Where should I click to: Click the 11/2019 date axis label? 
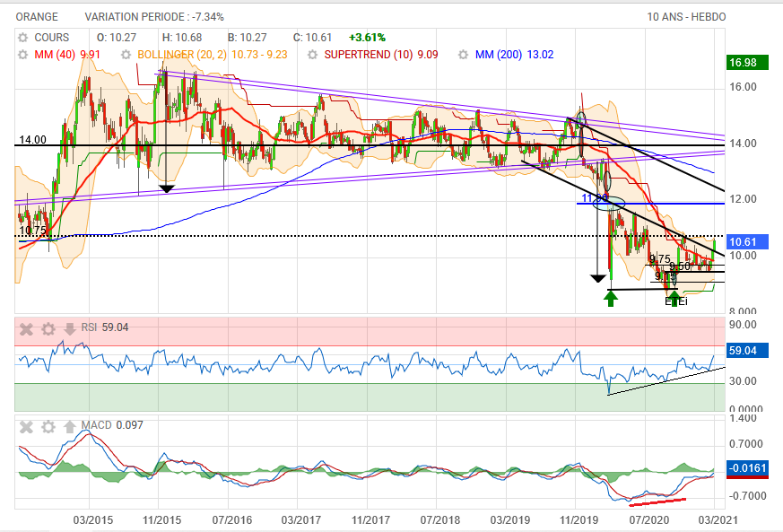pos(579,520)
